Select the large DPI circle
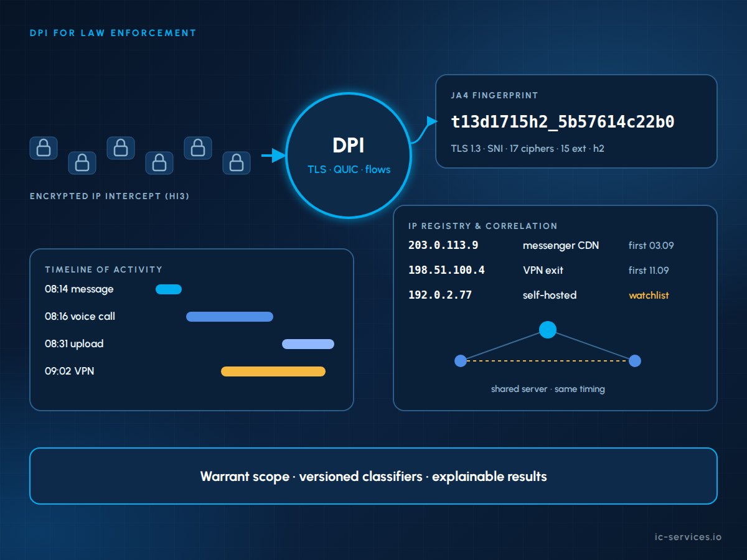This screenshot has width=747, height=560. point(349,156)
